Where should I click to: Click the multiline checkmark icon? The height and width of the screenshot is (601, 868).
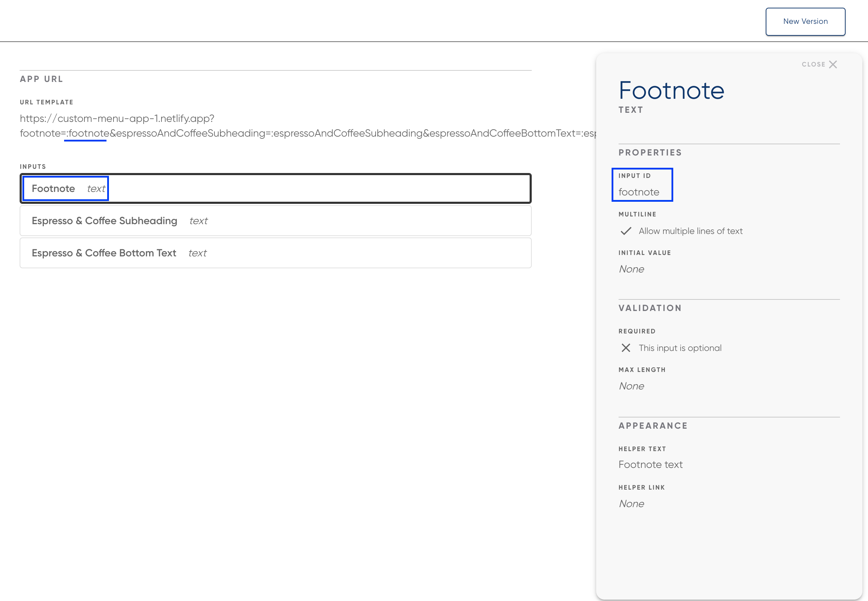626,231
